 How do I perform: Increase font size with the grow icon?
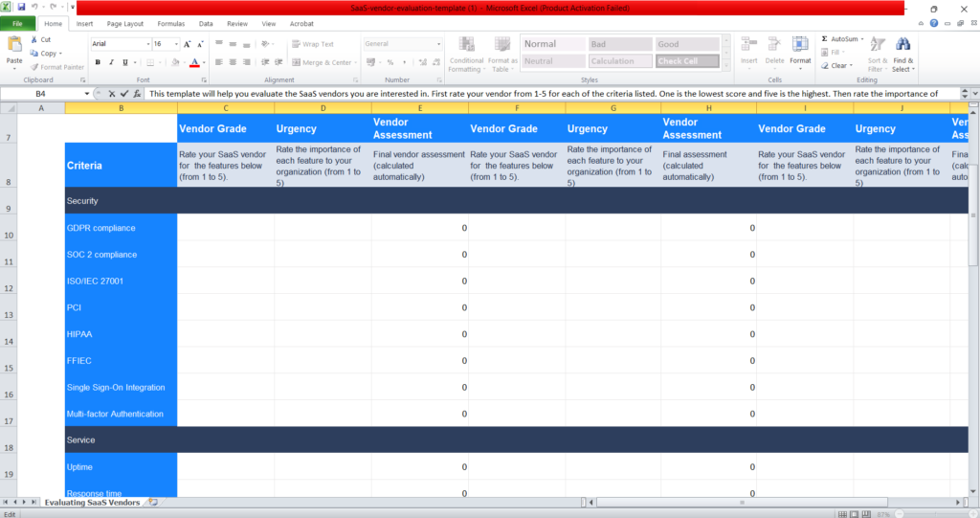pos(187,44)
